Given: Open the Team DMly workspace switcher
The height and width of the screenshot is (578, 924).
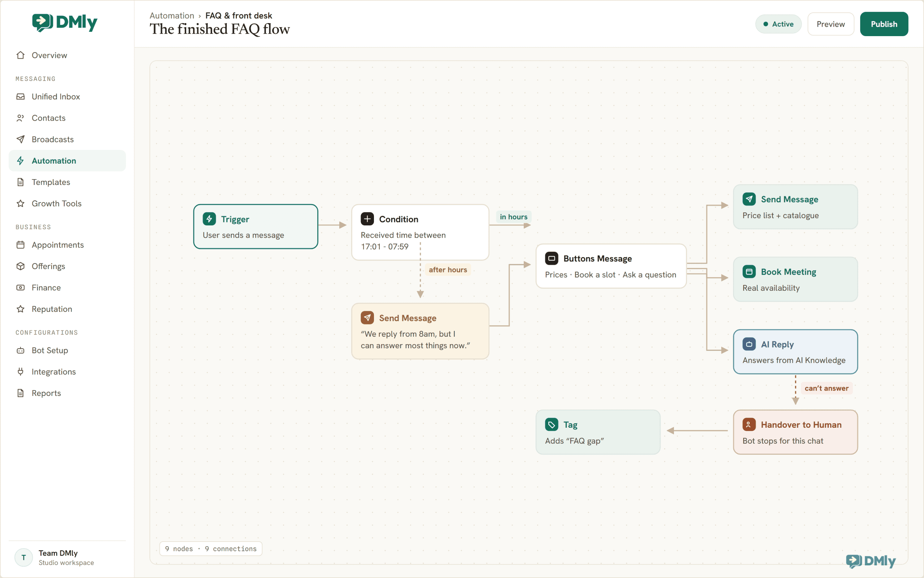Looking at the screenshot, I should (x=67, y=557).
